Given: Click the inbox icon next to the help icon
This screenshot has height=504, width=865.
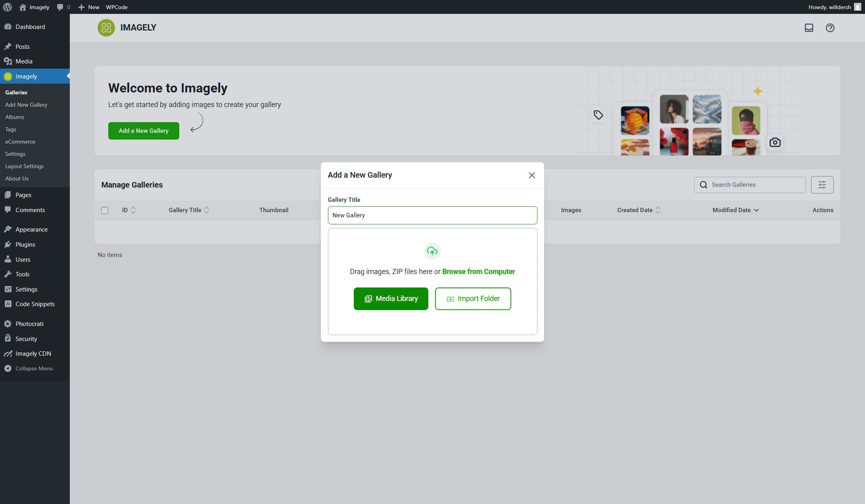Looking at the screenshot, I should [809, 28].
